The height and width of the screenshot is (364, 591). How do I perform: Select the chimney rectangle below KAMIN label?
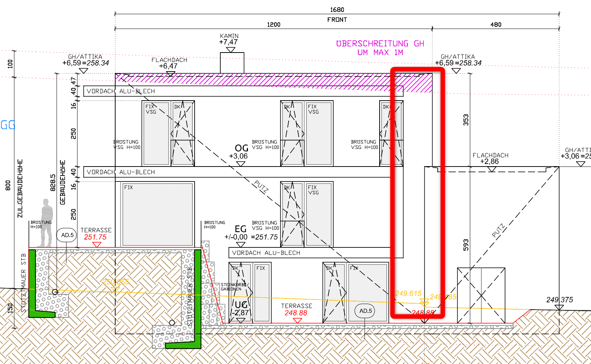232,63
